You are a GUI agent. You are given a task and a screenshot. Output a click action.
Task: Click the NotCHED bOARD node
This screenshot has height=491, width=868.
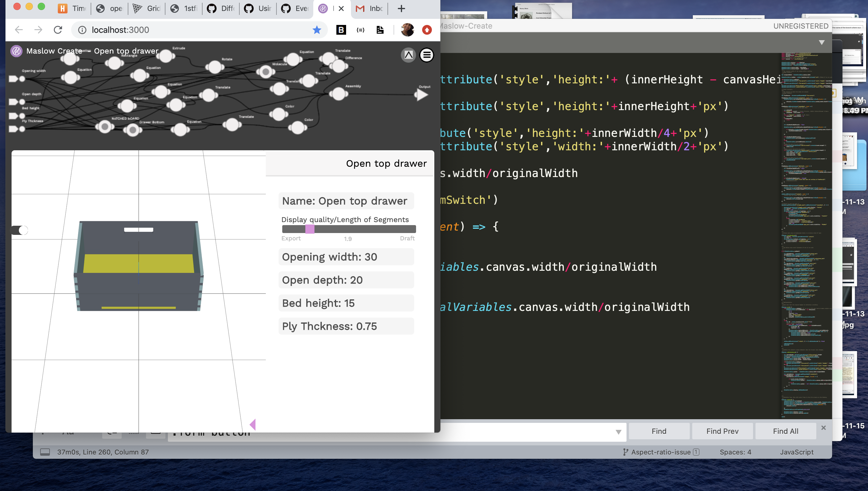pos(105,127)
